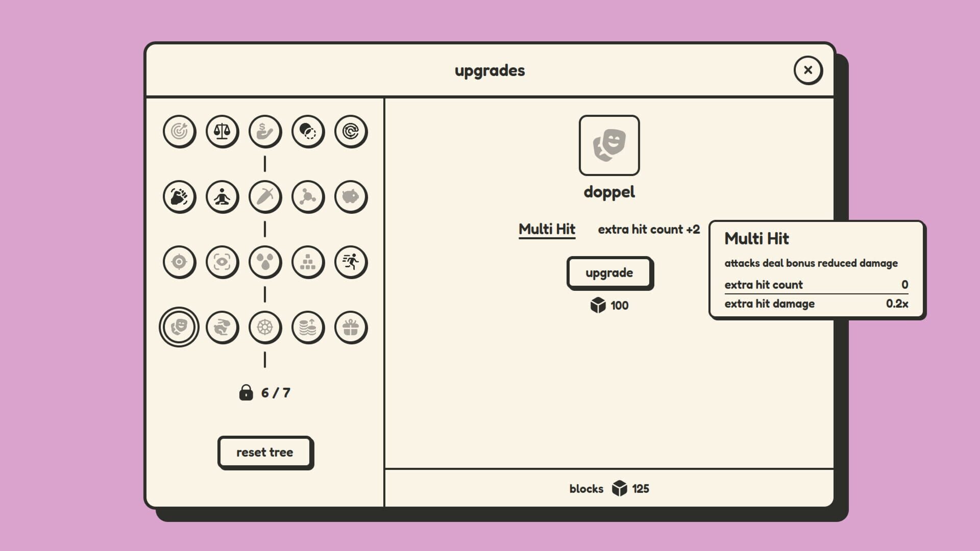Select the doppel theater masks icon

click(179, 327)
